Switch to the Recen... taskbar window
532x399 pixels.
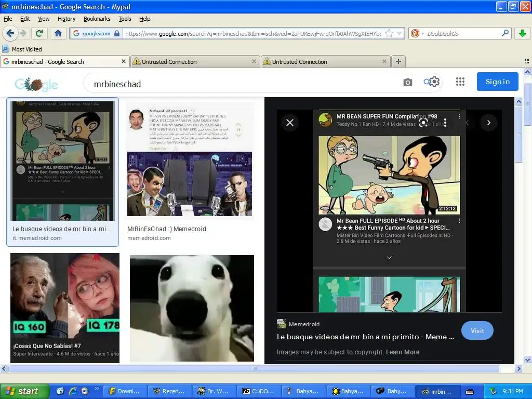coord(170,391)
